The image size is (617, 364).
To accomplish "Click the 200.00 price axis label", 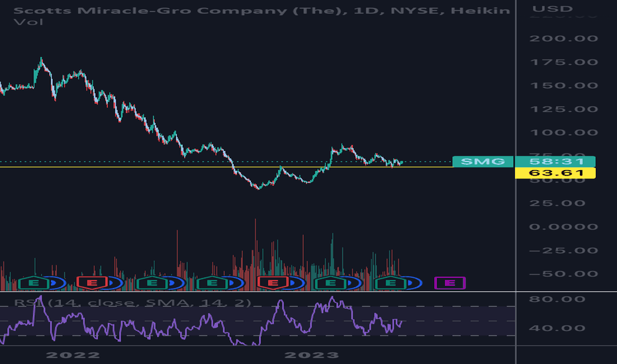I will tap(563, 38).
